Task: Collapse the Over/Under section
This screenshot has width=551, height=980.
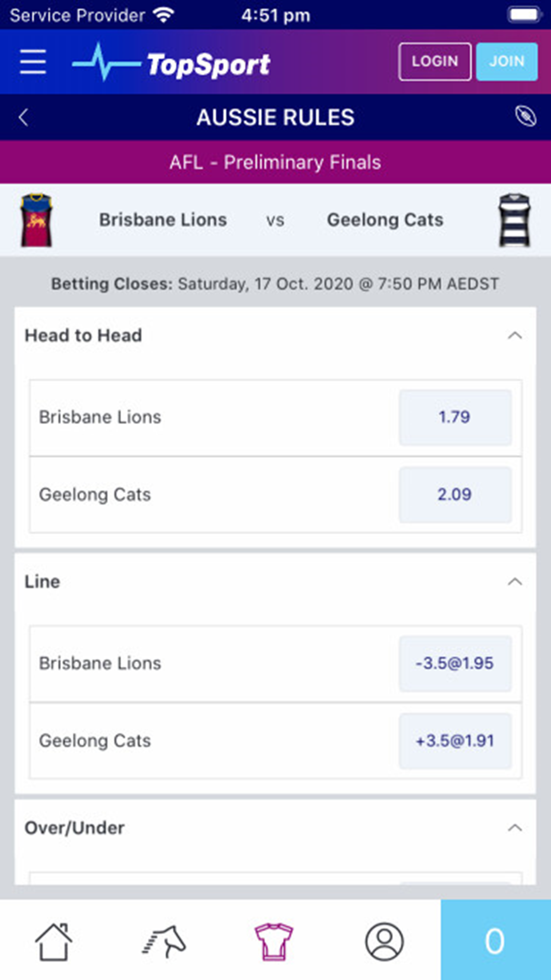Action: [x=515, y=828]
